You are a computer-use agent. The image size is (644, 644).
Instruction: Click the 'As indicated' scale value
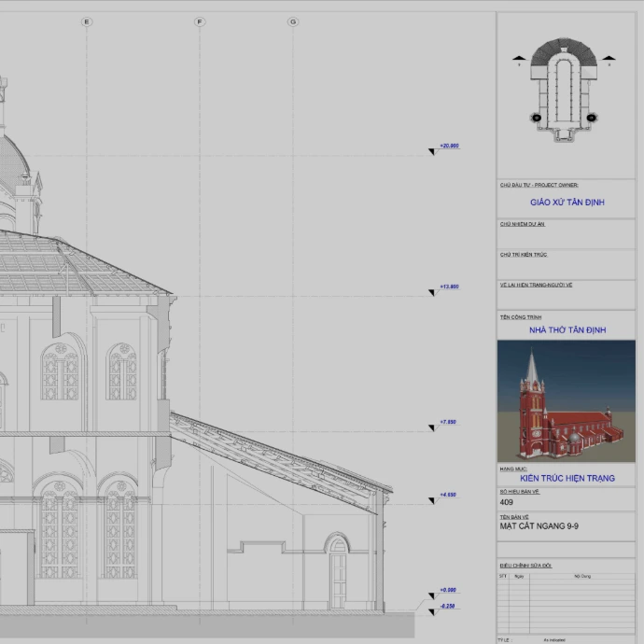pyautogui.click(x=554, y=640)
